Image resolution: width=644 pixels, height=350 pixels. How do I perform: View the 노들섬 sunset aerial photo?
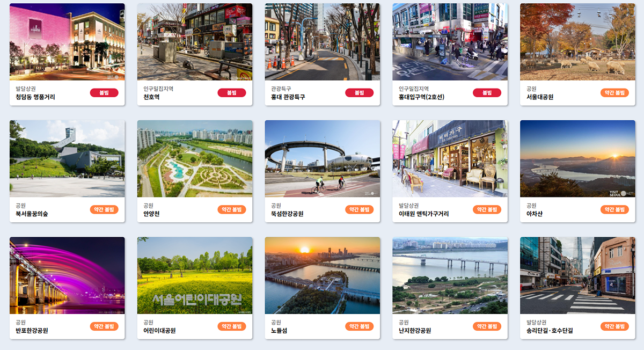(322, 276)
